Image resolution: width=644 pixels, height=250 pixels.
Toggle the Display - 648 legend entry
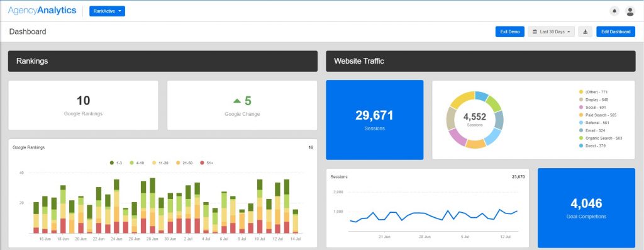594,99
